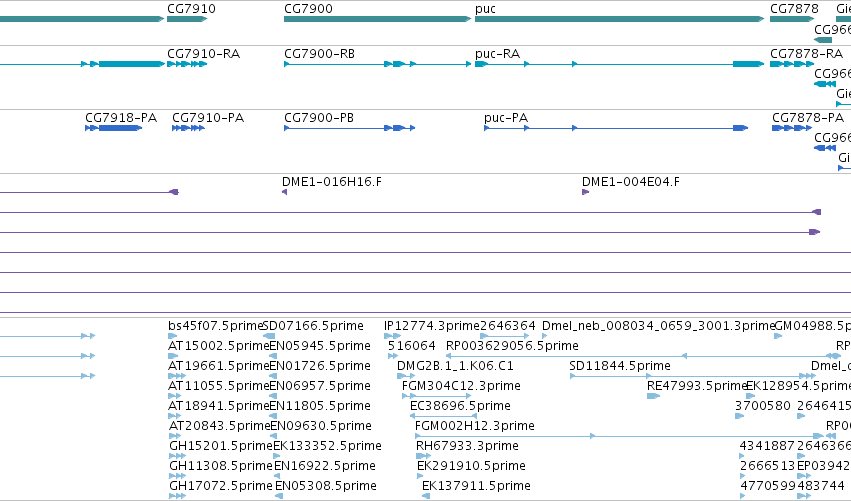
Task: Click EST AT11055.5prime
Action: click(219, 386)
